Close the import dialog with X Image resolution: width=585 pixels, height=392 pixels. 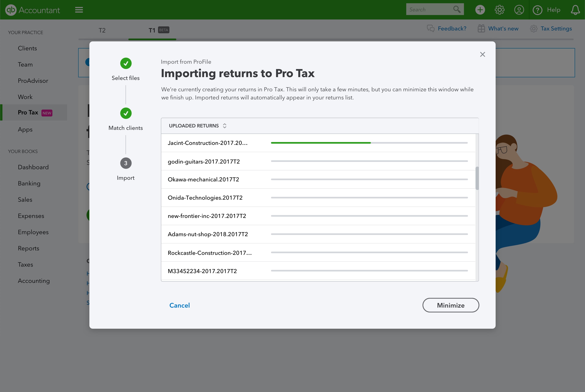click(482, 54)
